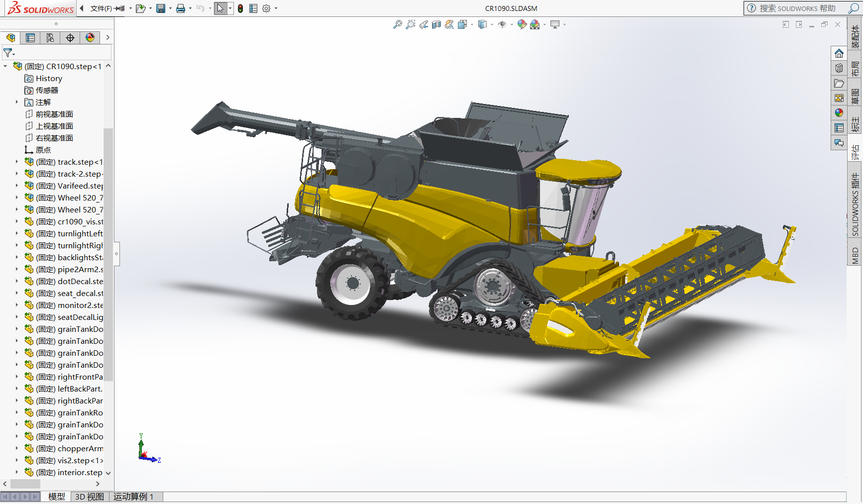Click the Open document toolbar icon
Screen dimensions: 863x504
(141, 8)
